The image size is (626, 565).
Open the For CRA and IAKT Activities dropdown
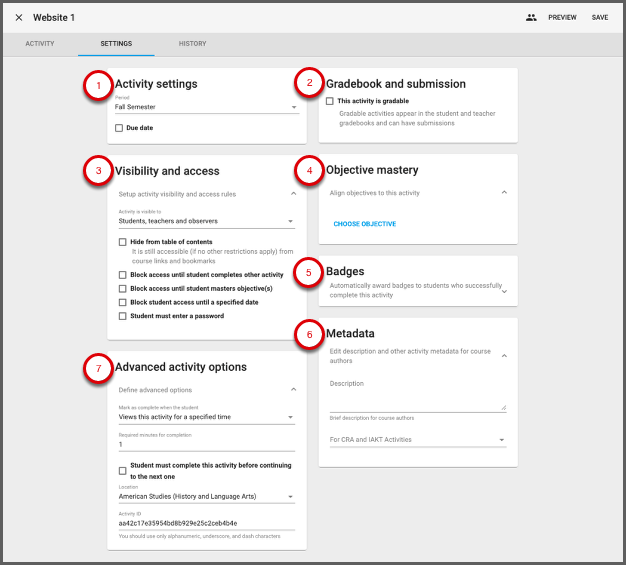pyautogui.click(x=417, y=440)
